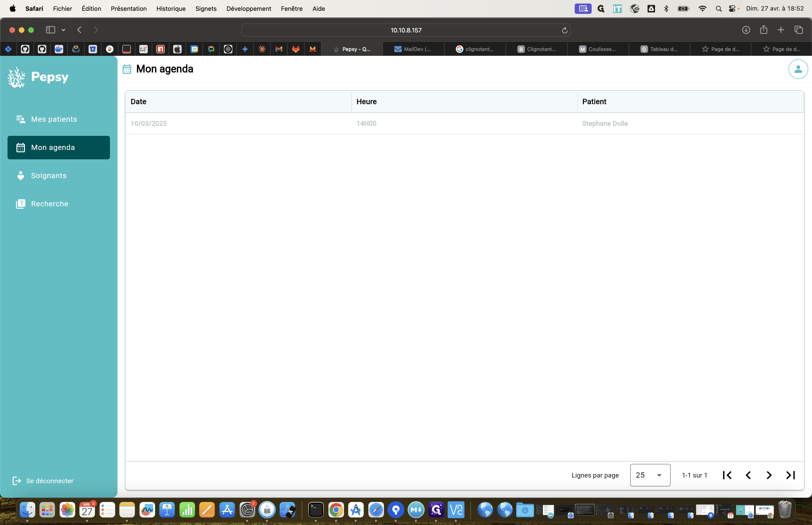Open the pinned Jira tab
812x525 pixels.
(8, 49)
